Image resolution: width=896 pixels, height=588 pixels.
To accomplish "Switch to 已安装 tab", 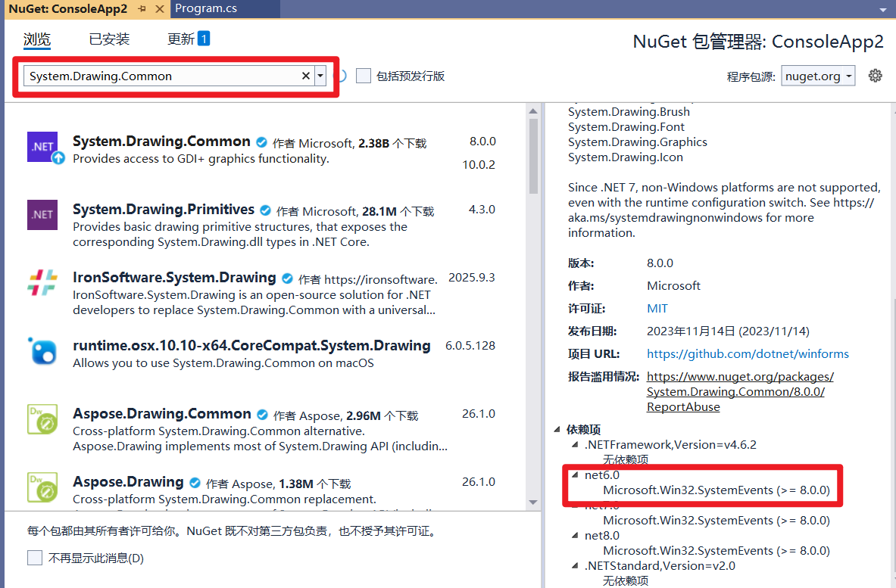I will click(109, 39).
